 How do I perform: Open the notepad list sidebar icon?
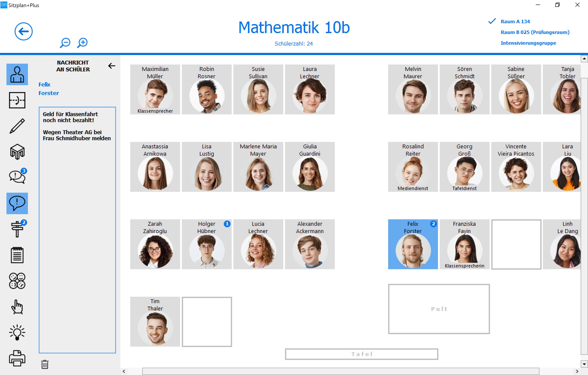point(17,255)
